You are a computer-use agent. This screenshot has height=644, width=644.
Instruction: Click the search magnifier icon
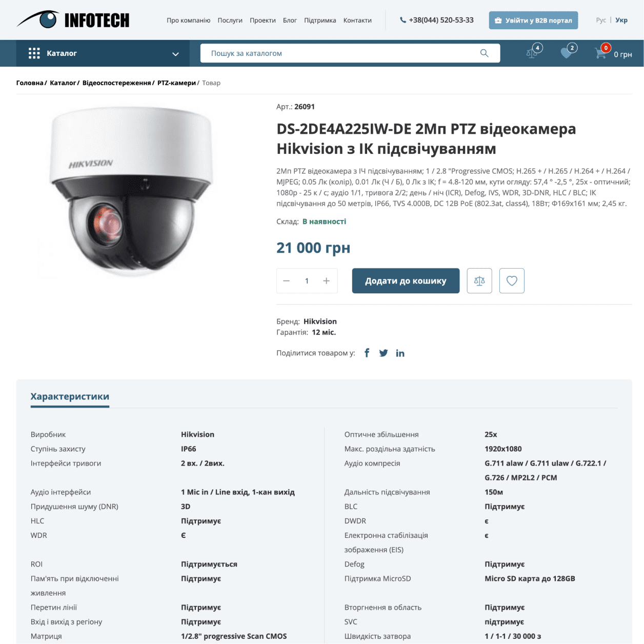[484, 53]
